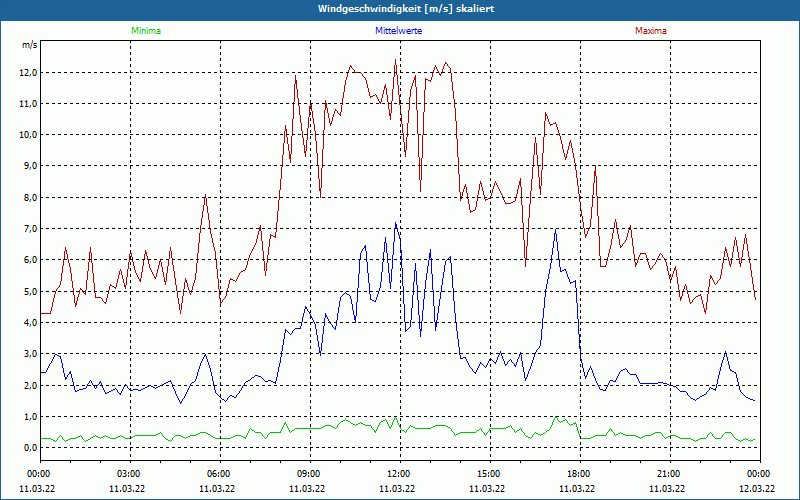Screen dimensions: 800x500
Task: Click the 15:00 time axis label
Action: [x=490, y=474]
